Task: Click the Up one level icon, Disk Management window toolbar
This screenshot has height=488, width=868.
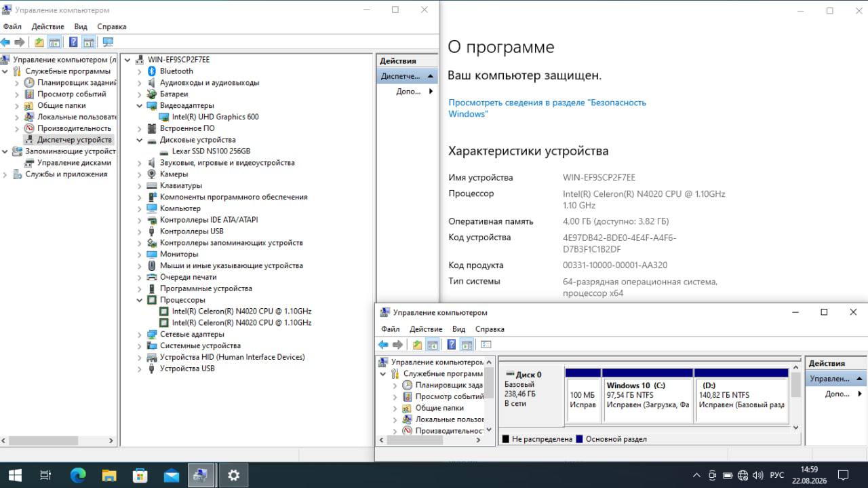Action: (417, 345)
